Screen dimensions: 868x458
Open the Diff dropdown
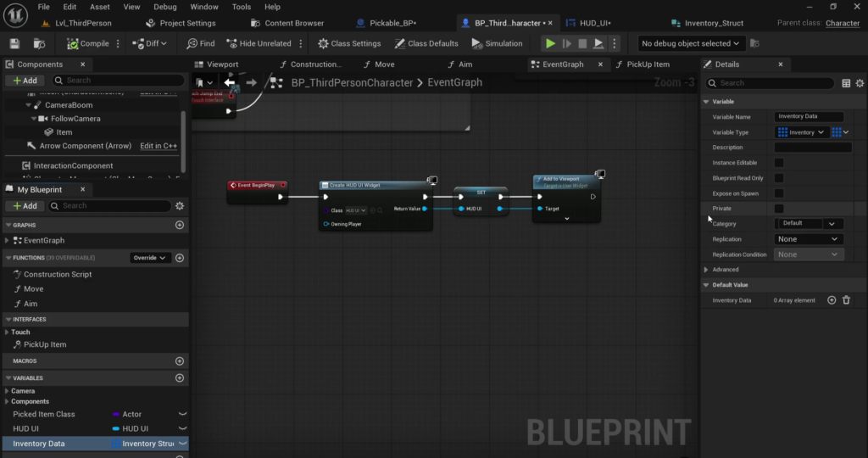pos(149,43)
